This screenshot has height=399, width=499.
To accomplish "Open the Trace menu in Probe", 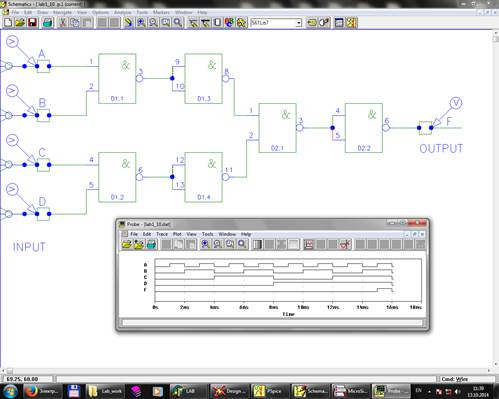I will click(x=162, y=234).
